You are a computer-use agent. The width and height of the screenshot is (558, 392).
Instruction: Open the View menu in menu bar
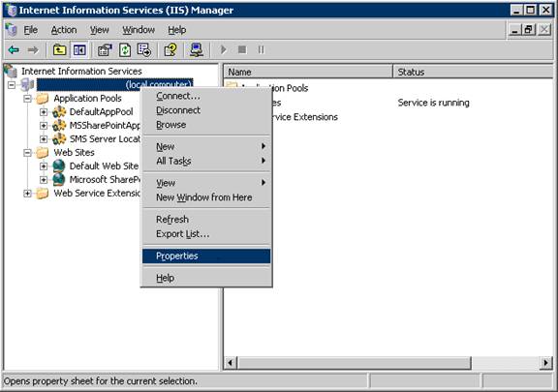[x=99, y=30]
